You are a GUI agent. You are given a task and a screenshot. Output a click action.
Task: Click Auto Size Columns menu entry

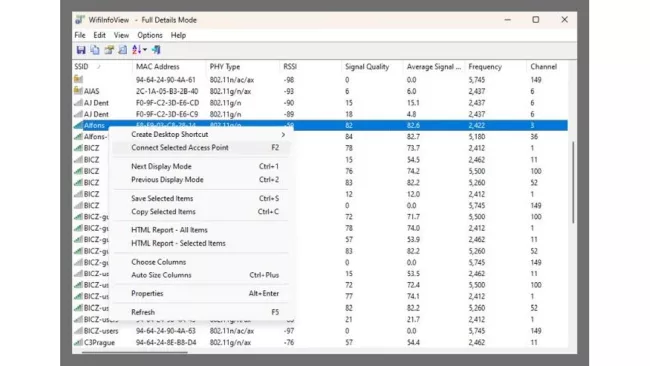(200, 275)
